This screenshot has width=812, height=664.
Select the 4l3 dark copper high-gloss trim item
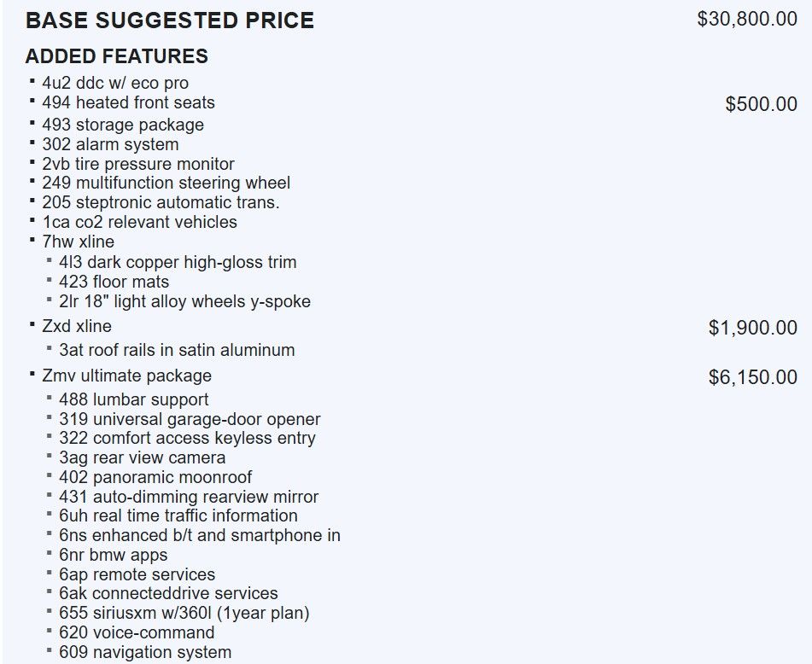click(178, 262)
